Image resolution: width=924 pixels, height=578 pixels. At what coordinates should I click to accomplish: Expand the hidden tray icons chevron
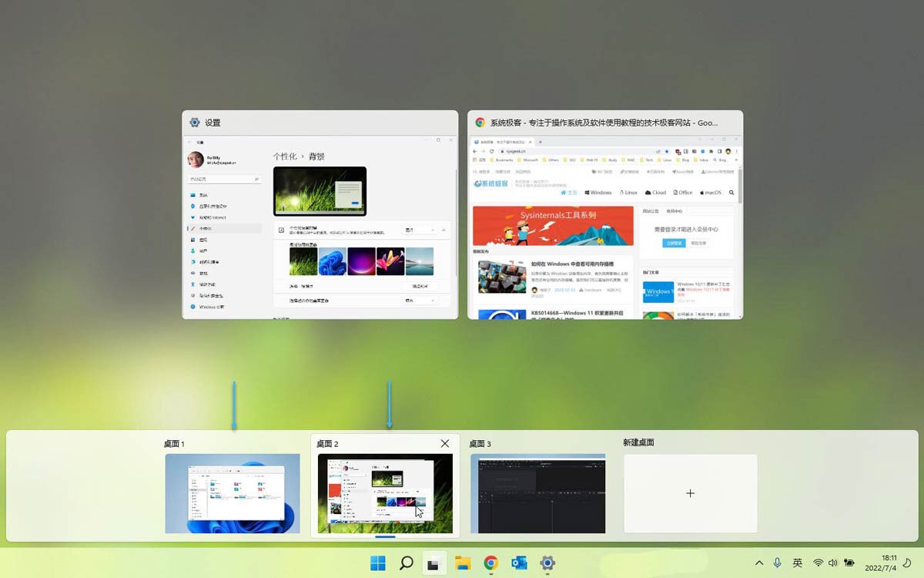[x=758, y=563]
